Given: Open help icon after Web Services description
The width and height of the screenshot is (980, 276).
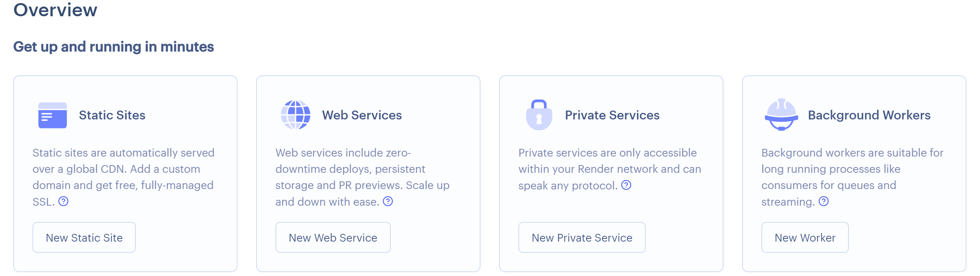Looking at the screenshot, I should pos(388,201).
